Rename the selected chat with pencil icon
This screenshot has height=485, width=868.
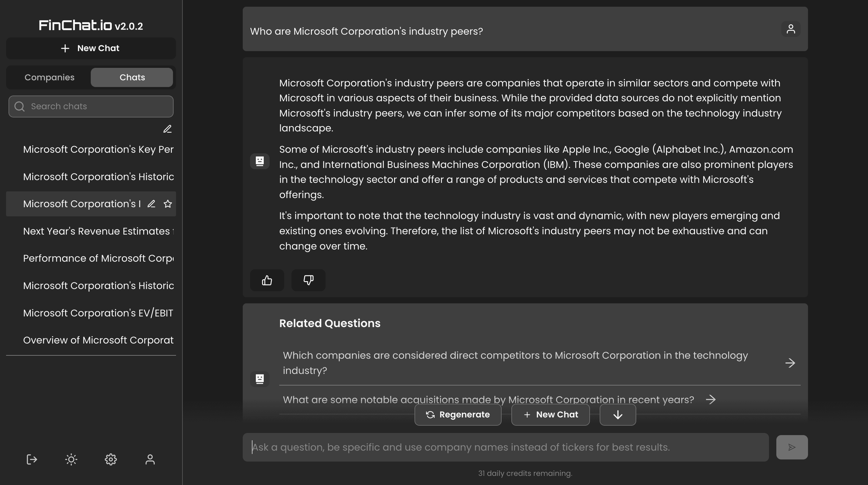tap(151, 204)
